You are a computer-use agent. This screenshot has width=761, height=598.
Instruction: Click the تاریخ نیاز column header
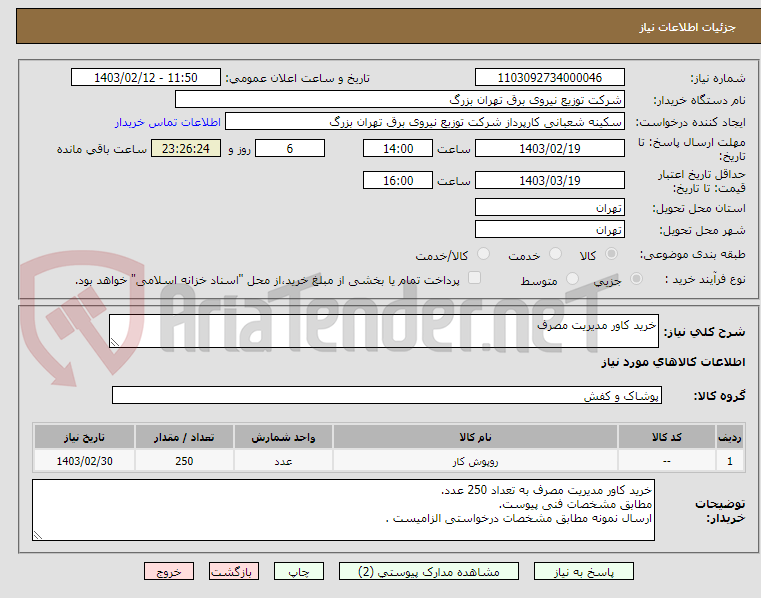(x=84, y=437)
